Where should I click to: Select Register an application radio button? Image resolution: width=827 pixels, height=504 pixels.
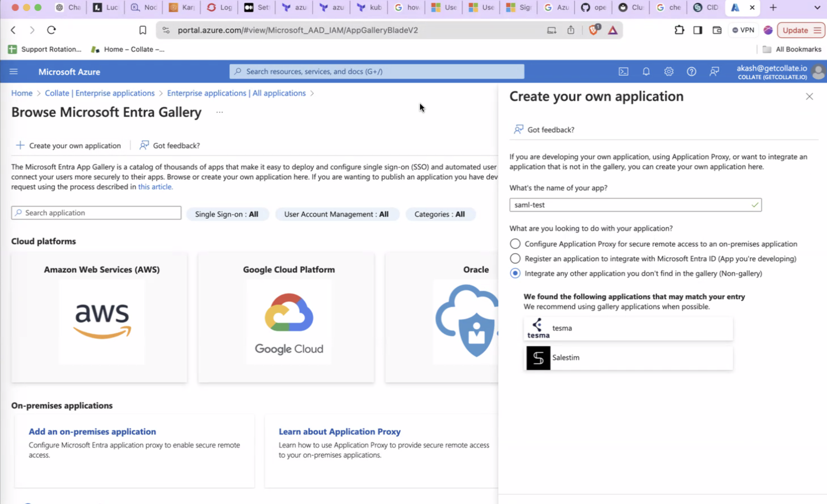tap(515, 258)
